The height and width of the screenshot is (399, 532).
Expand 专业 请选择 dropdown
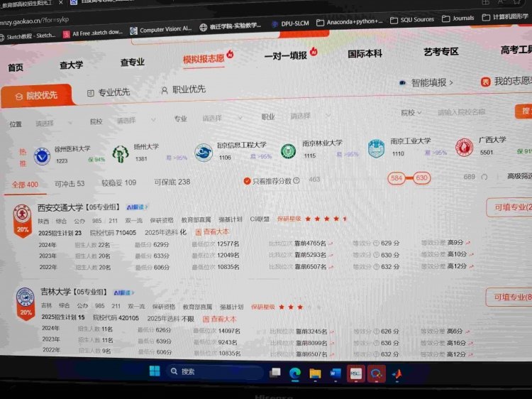pyautogui.click(x=222, y=118)
